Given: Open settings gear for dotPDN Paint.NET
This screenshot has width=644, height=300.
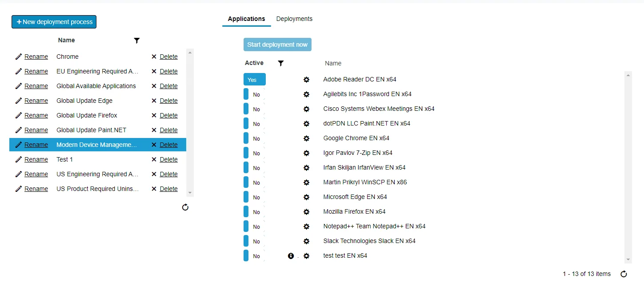Looking at the screenshot, I should (x=306, y=124).
